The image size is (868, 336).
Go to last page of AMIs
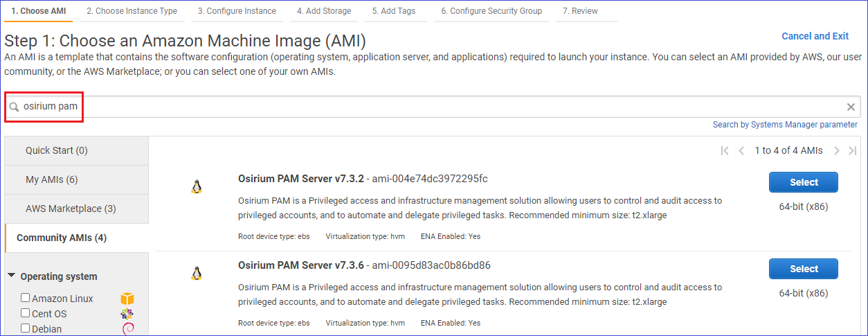(853, 150)
